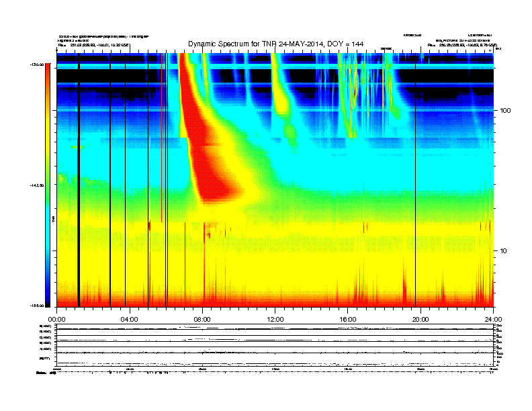Click the -142.50 color scale label
The image size is (532, 411).
tap(38, 185)
